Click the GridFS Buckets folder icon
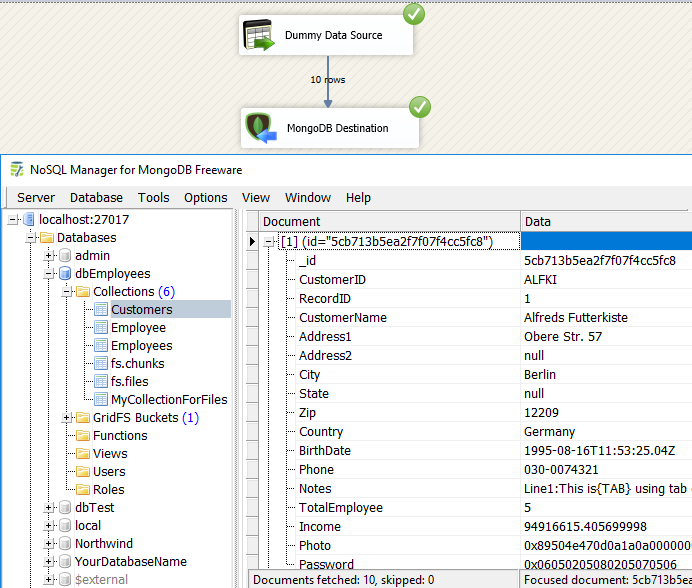 click(83, 418)
